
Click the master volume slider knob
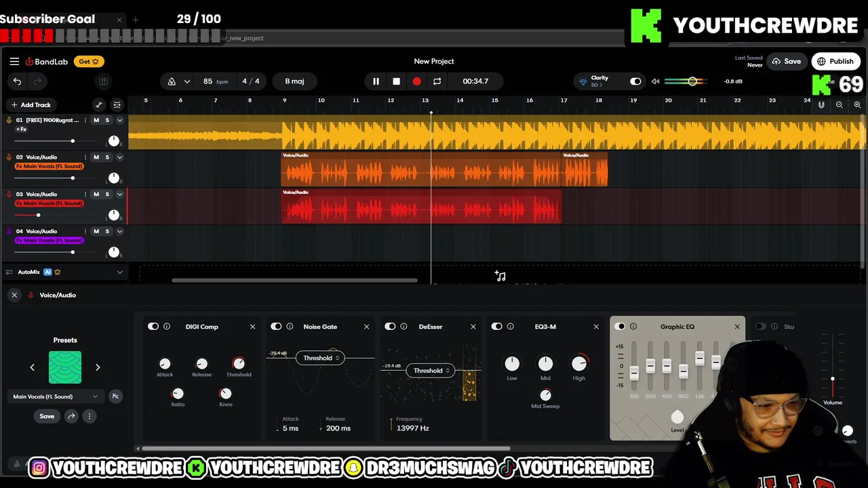tap(692, 81)
